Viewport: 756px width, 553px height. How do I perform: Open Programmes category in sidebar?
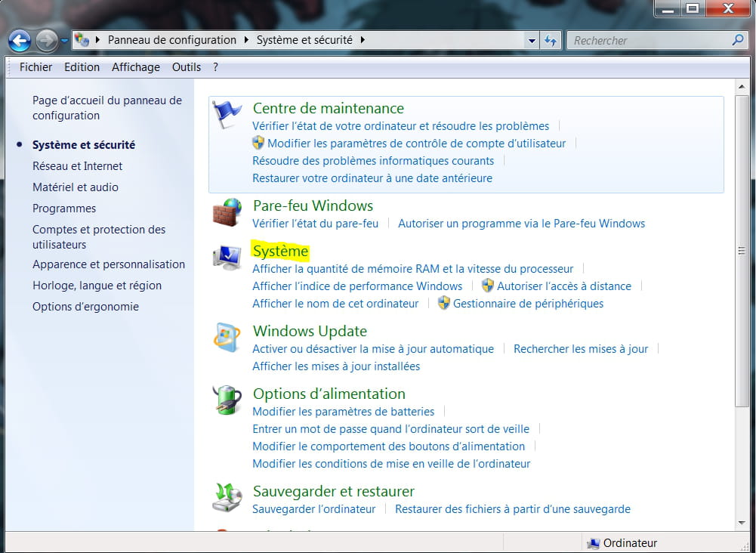pos(64,209)
